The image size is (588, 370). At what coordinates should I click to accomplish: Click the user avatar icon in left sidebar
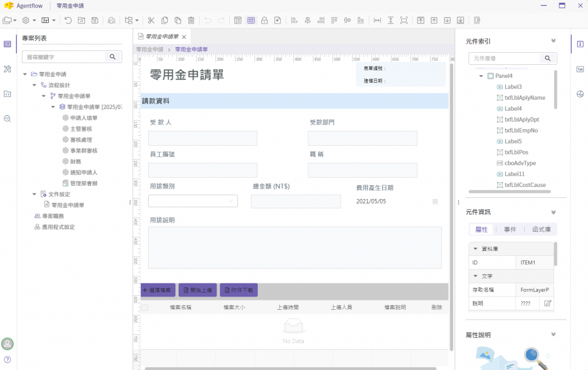(7, 344)
